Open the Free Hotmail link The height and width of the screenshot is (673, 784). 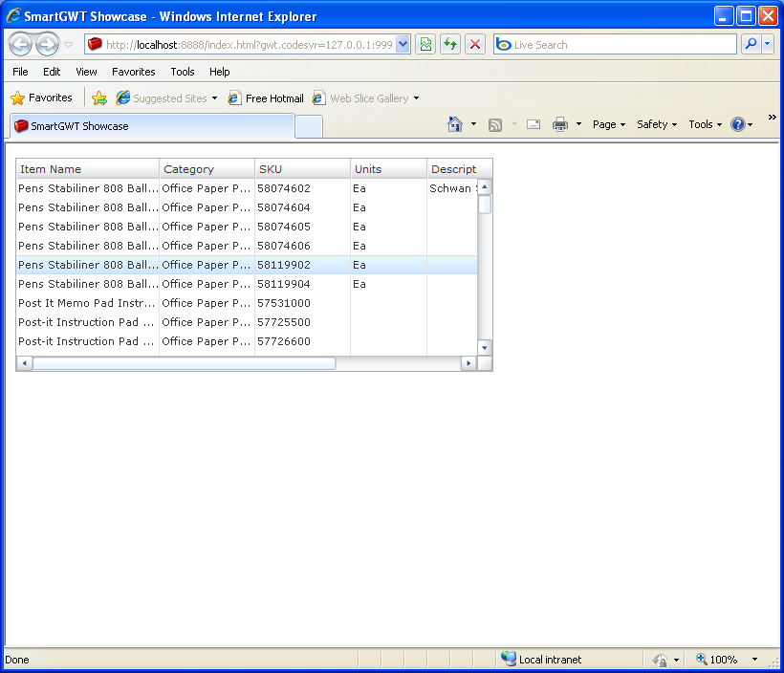(x=266, y=98)
